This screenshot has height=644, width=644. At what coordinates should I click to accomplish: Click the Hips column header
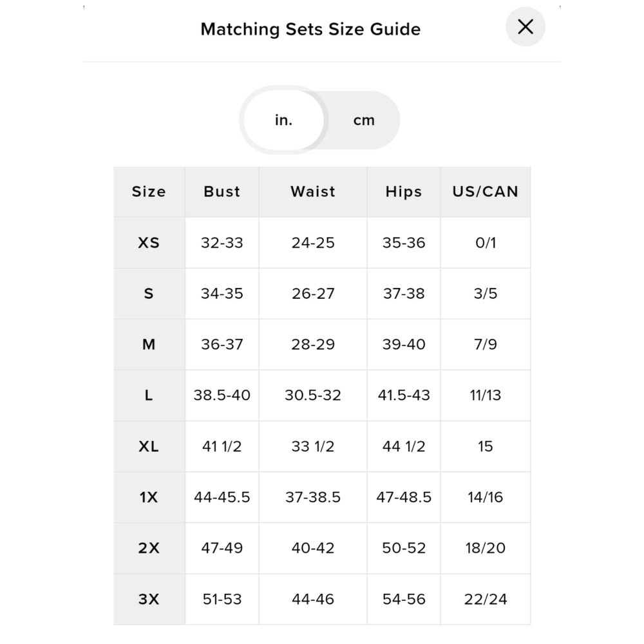[x=404, y=192]
